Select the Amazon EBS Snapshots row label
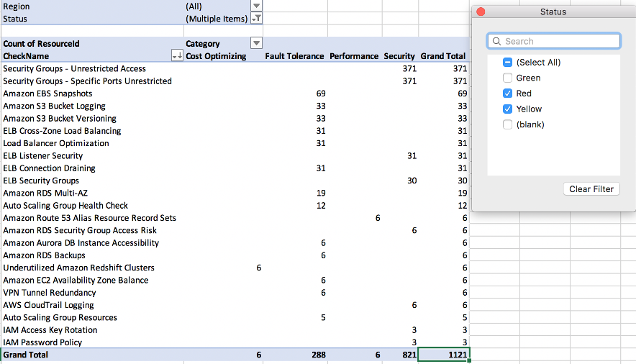Viewport: 636px width, 364px height. [x=47, y=94]
